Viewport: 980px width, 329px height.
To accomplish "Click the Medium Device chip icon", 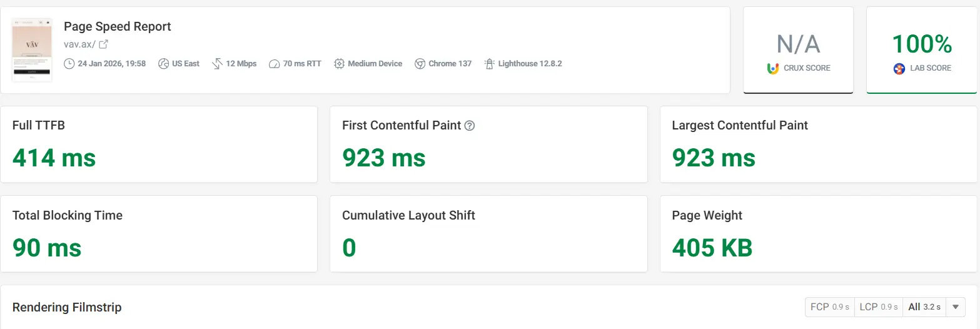I will 340,64.
